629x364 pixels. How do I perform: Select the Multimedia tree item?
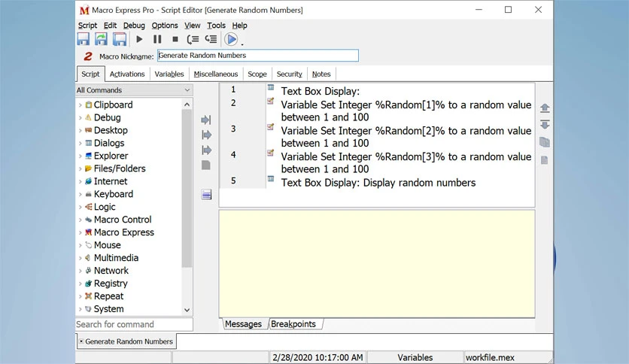pos(116,258)
